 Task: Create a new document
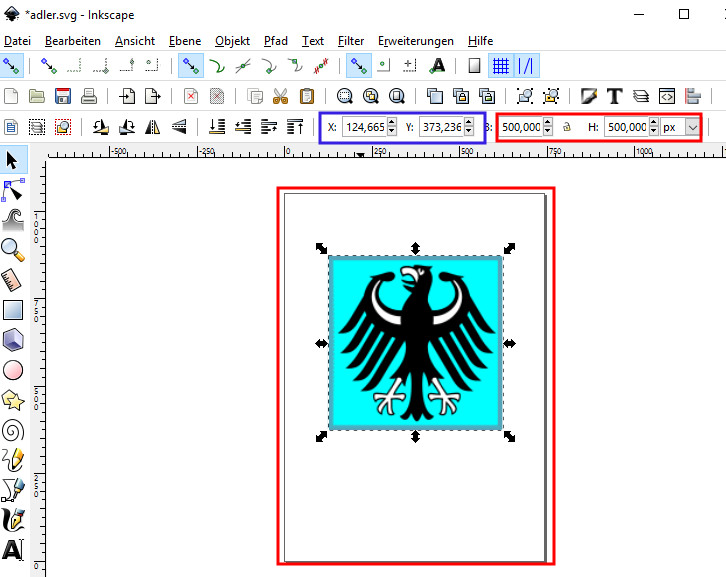11,96
